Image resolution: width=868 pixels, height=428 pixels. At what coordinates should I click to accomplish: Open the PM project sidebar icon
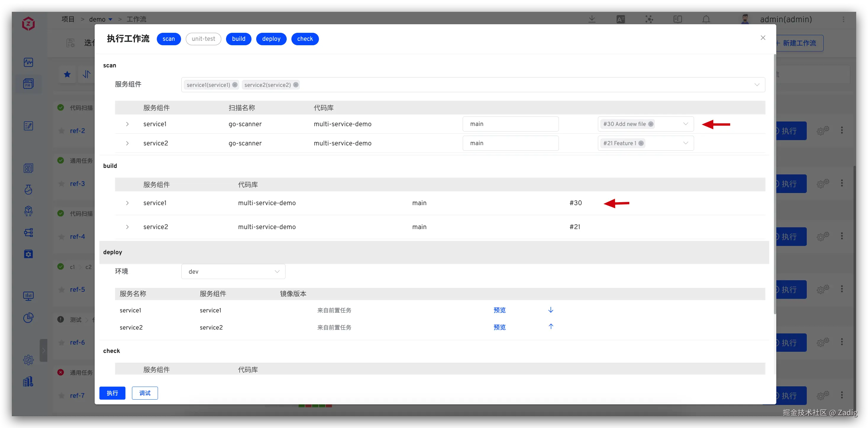click(x=28, y=84)
